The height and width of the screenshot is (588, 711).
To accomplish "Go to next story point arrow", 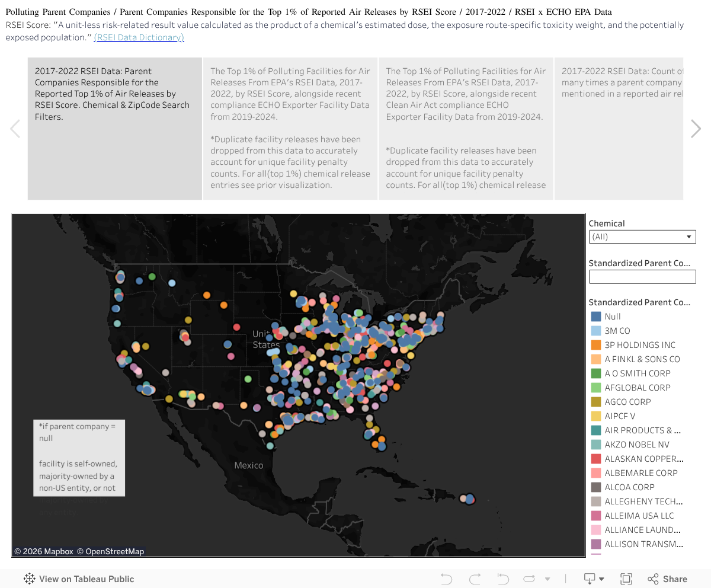I will (696, 129).
